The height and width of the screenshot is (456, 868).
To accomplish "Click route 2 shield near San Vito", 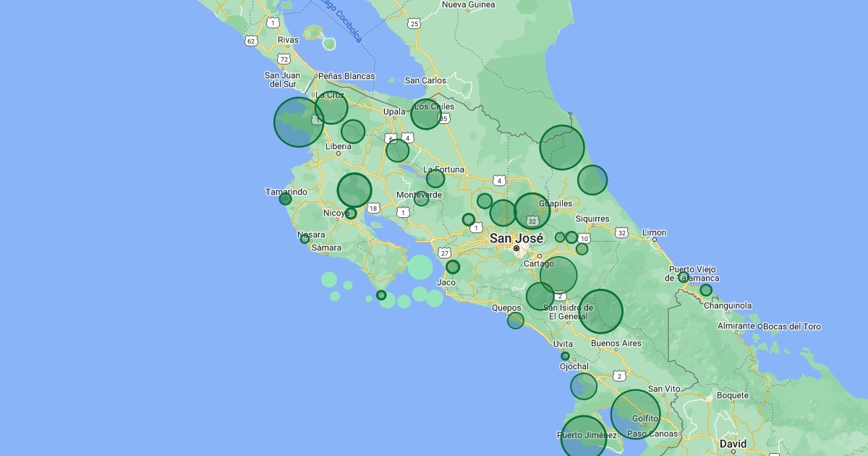I will point(619,376).
